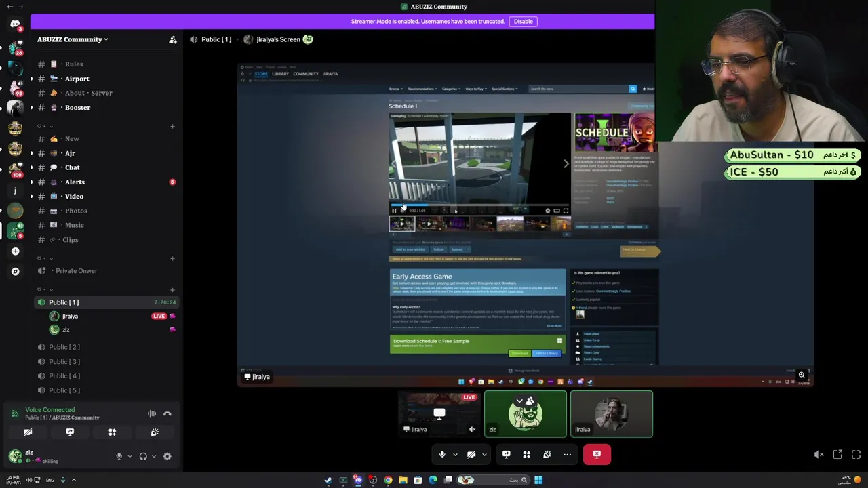Click the zoom magnifier icon on stream
The width and height of the screenshot is (868, 488).
click(802, 375)
